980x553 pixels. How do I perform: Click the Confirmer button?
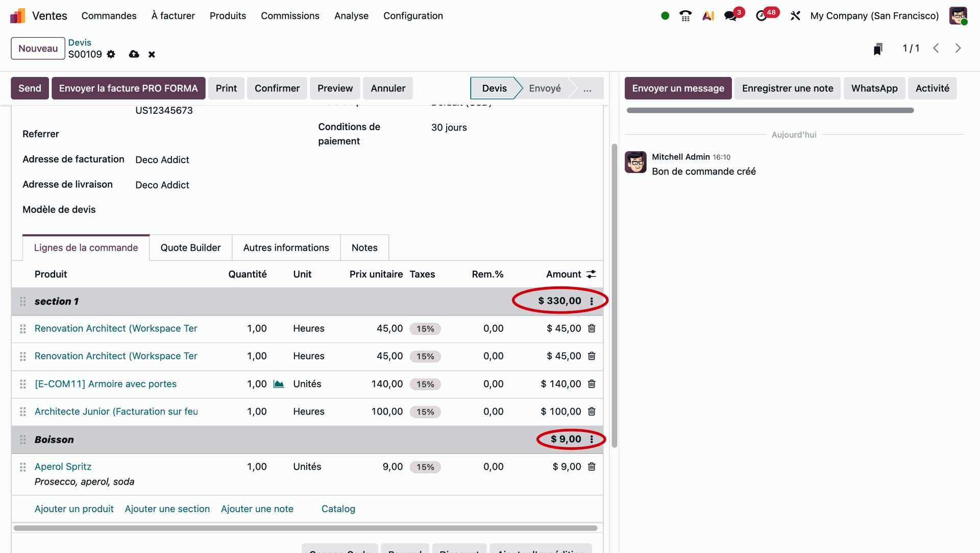coord(277,88)
